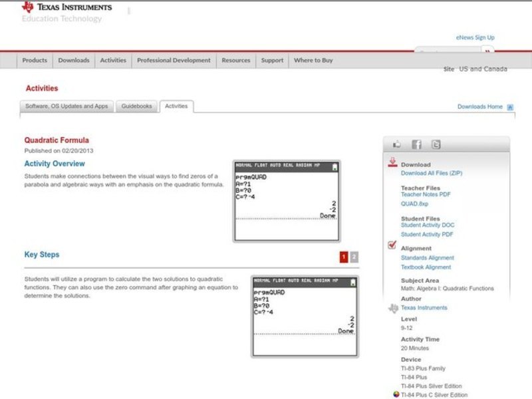Share the activity on Facebook
The image size is (532, 399).
coord(416,144)
